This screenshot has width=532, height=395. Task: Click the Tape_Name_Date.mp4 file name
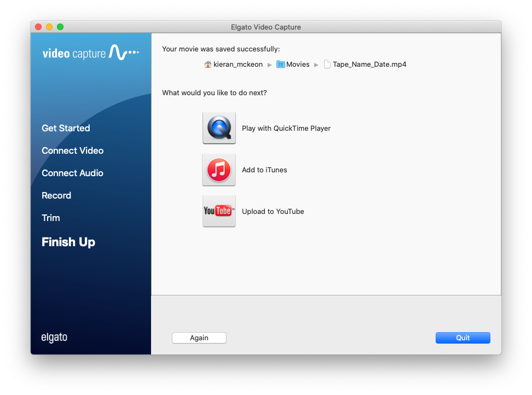coord(369,65)
